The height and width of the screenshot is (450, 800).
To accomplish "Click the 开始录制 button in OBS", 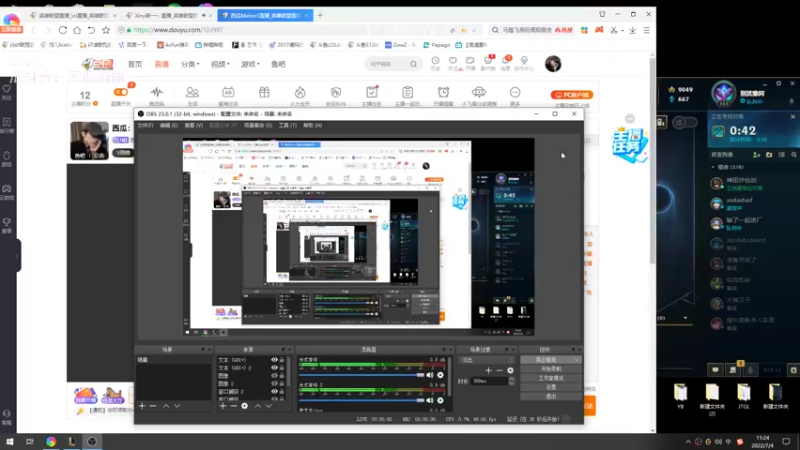I will (551, 369).
